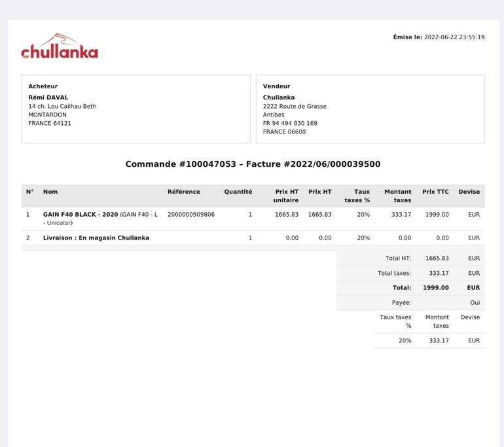Click the Total HT: label
The image size is (504, 447).
[x=398, y=258]
